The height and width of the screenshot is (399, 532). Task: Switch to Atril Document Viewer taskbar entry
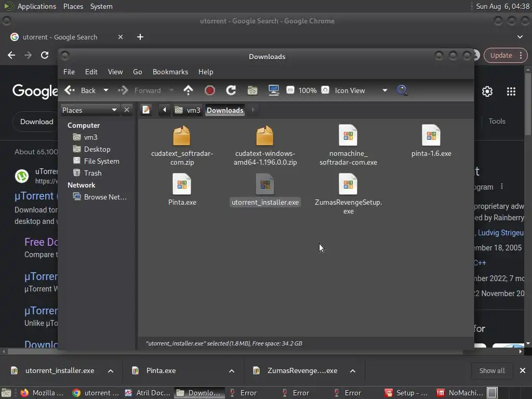[148, 393]
